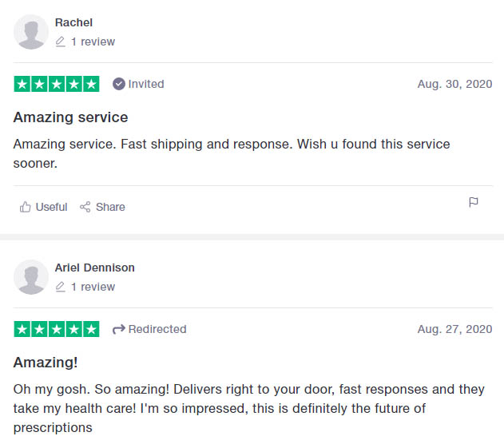Open the 'Amazing service' review title
504x444 pixels.
(x=70, y=117)
